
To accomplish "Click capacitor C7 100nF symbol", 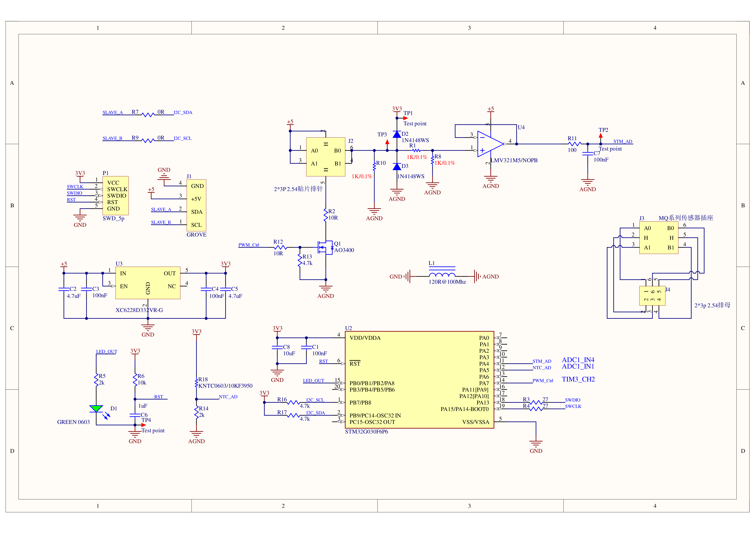I will pos(587,154).
